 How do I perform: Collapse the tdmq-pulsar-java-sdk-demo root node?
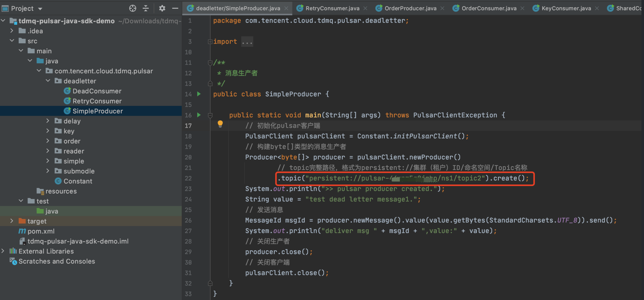tap(3, 21)
